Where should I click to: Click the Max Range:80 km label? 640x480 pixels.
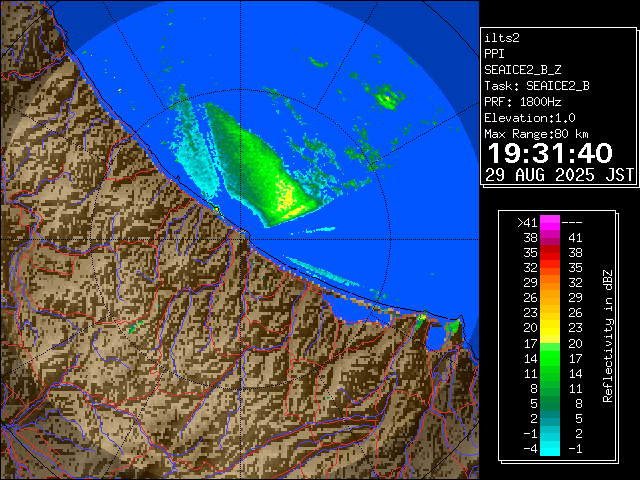(x=536, y=133)
